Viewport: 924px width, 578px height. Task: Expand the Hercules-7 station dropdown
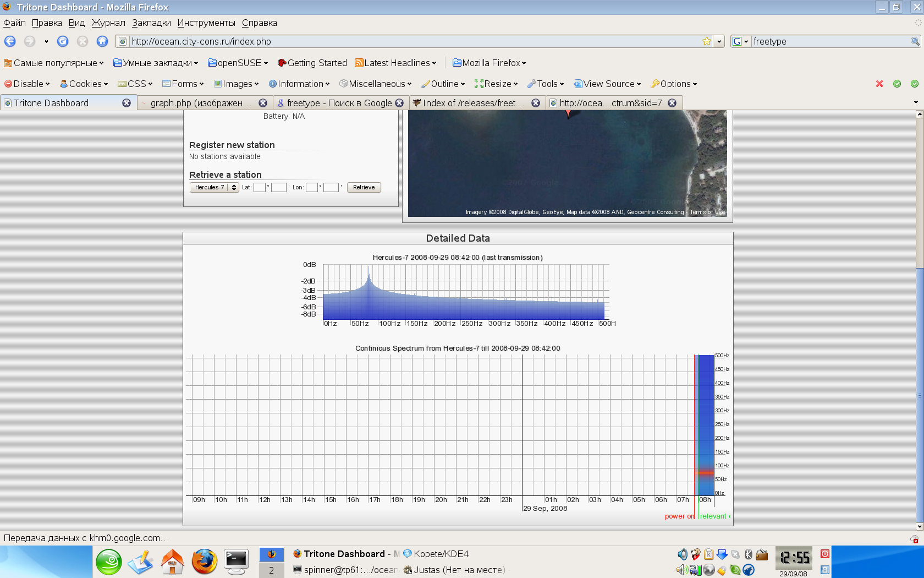tap(214, 187)
